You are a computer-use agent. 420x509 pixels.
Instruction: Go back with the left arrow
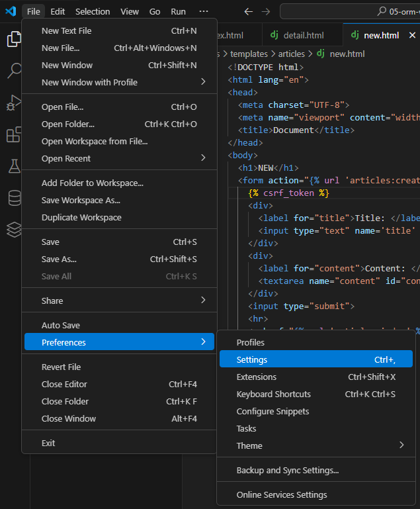coord(249,12)
